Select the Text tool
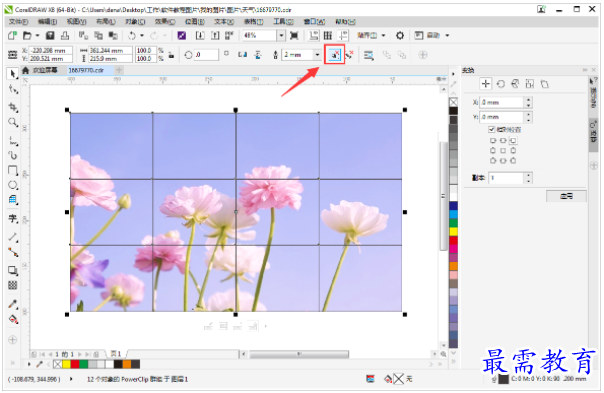Viewport: 604px width, 393px height. [x=13, y=218]
